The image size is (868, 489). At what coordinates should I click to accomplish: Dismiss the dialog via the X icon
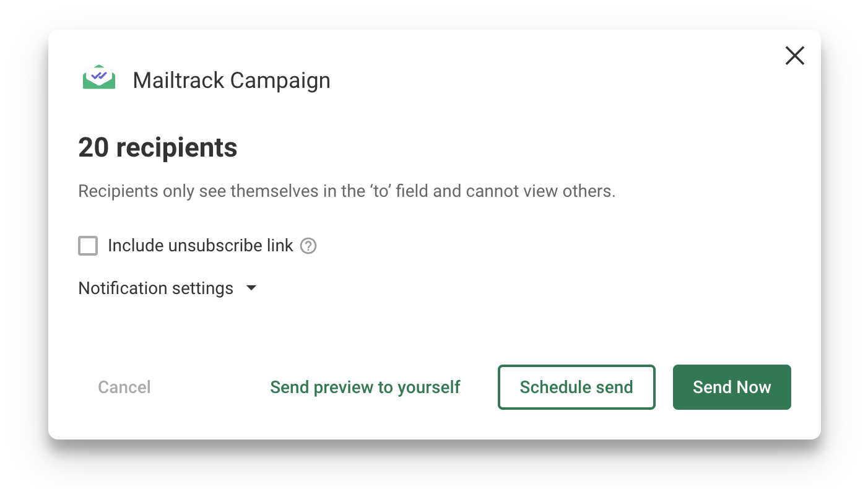click(x=794, y=55)
